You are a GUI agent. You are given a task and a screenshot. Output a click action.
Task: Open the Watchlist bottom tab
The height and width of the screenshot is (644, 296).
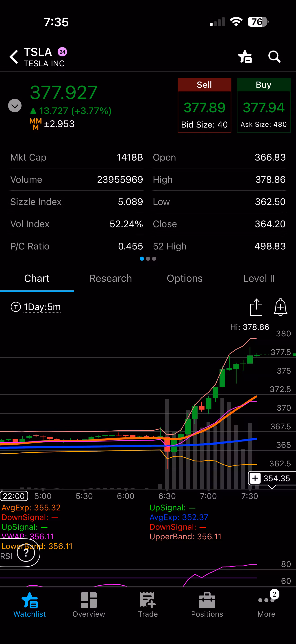(x=30, y=605)
